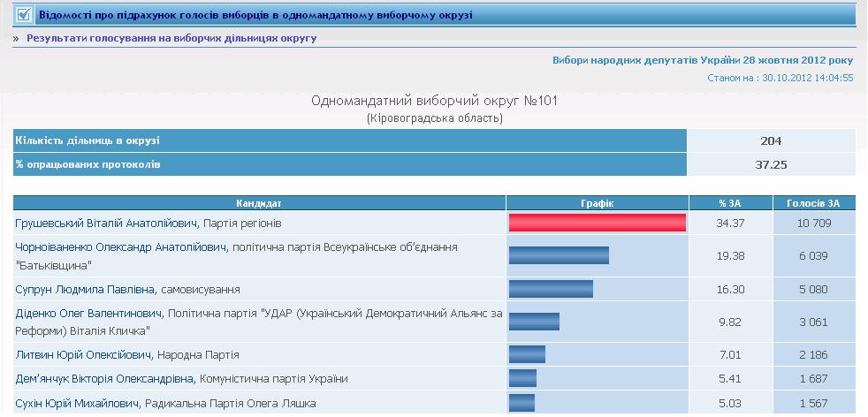868x417 pixels.
Task: Click the Голосів ЗА column header
Action: [x=813, y=203]
